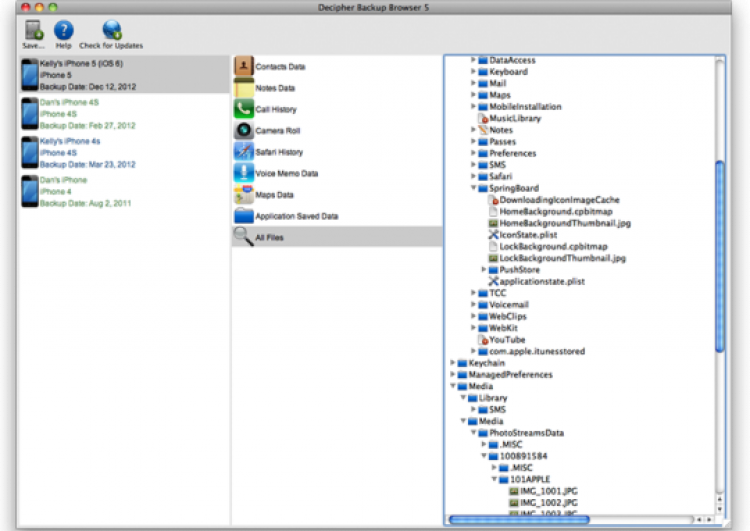Screen dimensions: 750x531
Task: Select Dan's iPhone 4 backup phone icon
Action: pos(30,191)
